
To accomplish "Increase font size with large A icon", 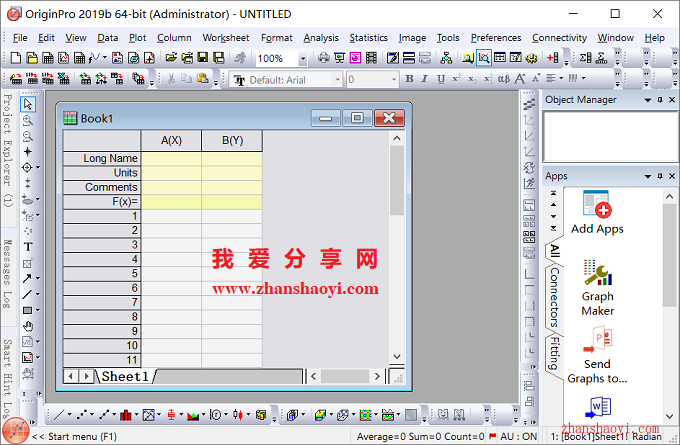I will 520,79.
